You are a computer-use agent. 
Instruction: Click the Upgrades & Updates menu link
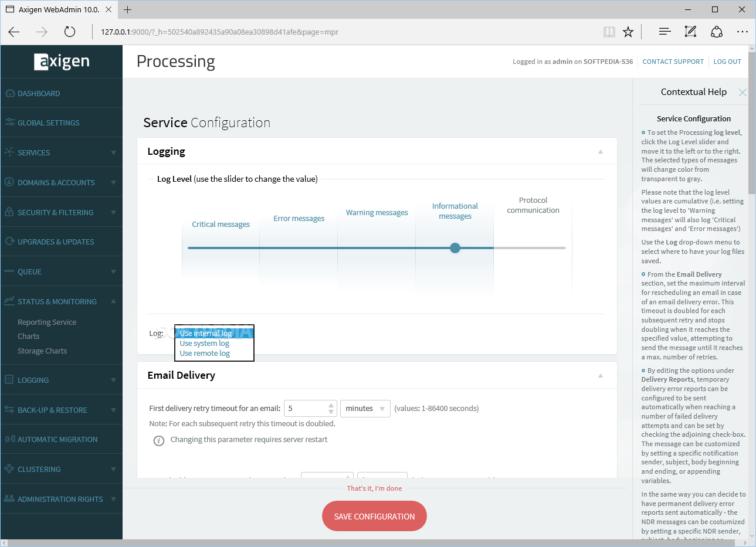point(56,242)
